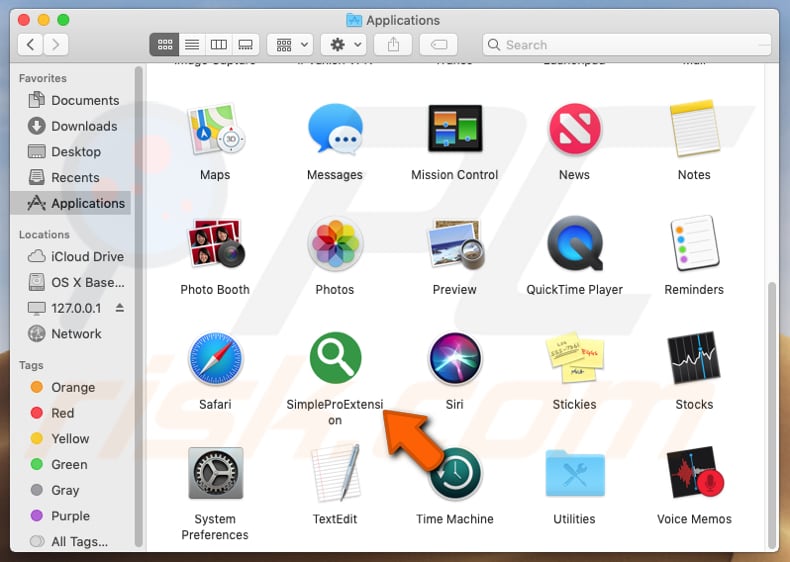Switch to icon view
This screenshot has height=562, width=790.
[x=164, y=44]
